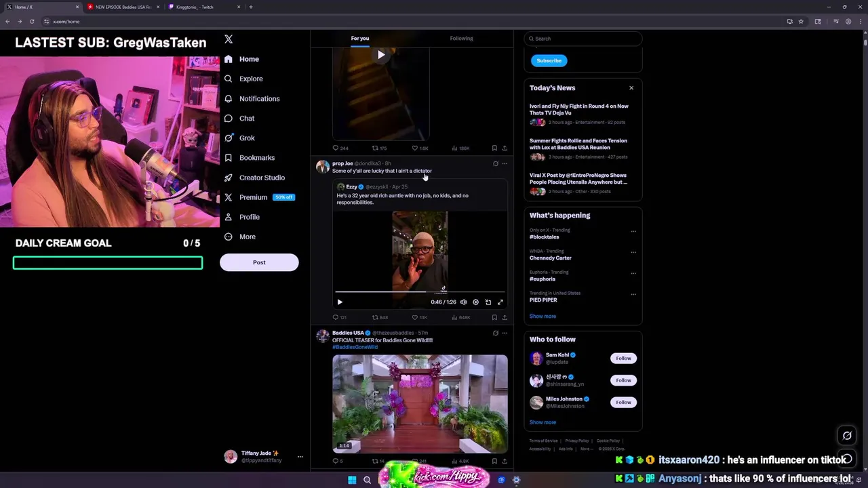Open Baddies Gone Wild teaser video thumbnail
Viewport: 868px width, 488px height.
[x=420, y=403]
